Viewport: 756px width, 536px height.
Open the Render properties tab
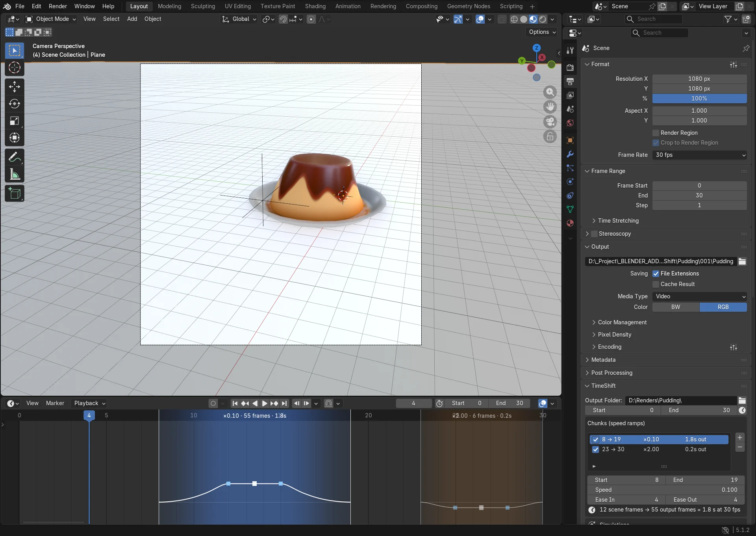570,67
